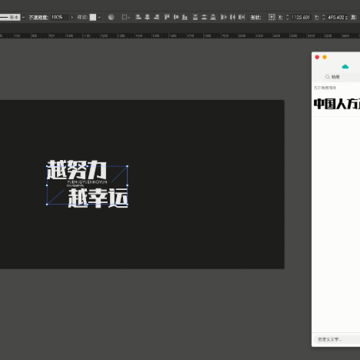Click Horizontal Align Right icon
The width and height of the screenshot is (360, 360).
click(156, 17)
